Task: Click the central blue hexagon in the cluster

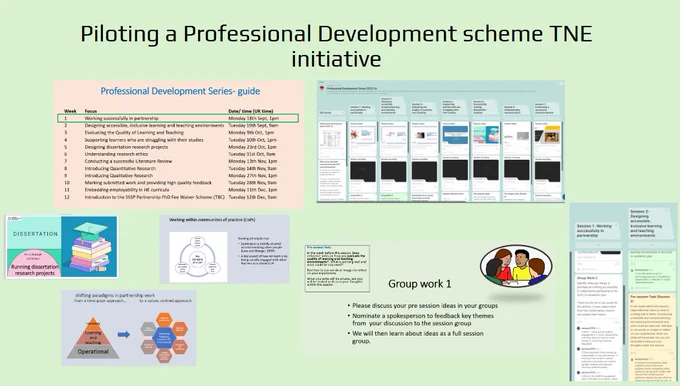Action: (164, 338)
